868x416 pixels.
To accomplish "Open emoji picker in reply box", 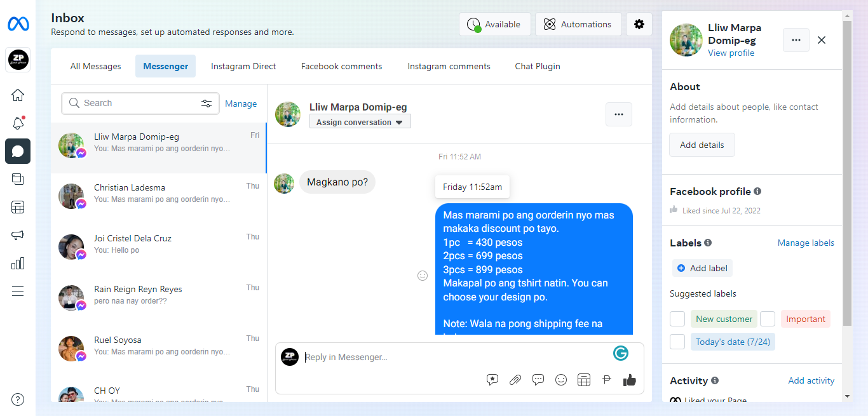I will click(x=561, y=380).
